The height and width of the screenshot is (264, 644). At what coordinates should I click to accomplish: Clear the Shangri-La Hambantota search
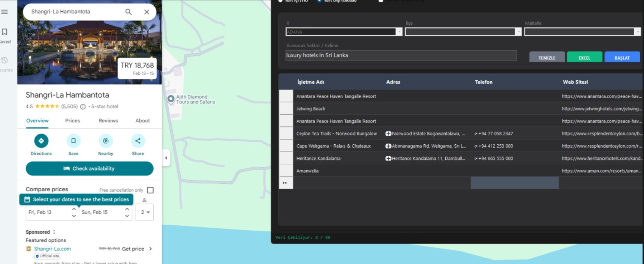pos(147,12)
